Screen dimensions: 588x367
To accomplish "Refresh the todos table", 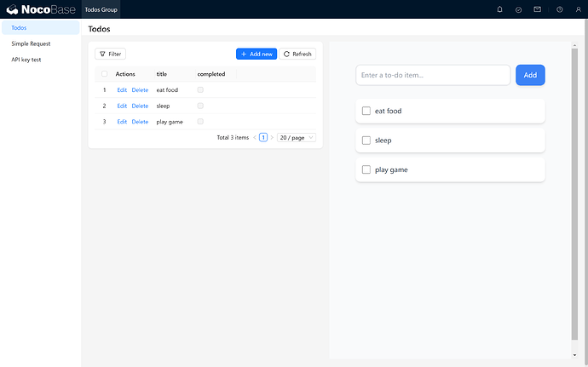I will (297, 54).
